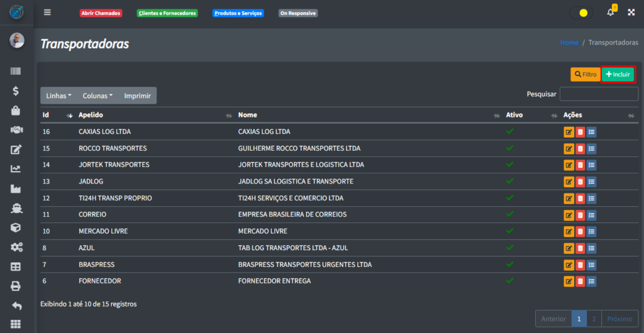Screen dimensions: 644x333
Task: Expand the Linhas dropdown
Action: [58, 96]
